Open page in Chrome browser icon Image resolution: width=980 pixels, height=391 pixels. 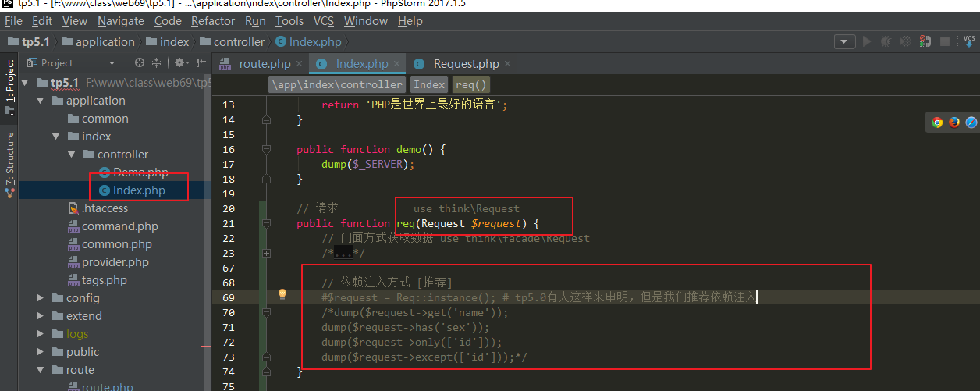tap(937, 122)
